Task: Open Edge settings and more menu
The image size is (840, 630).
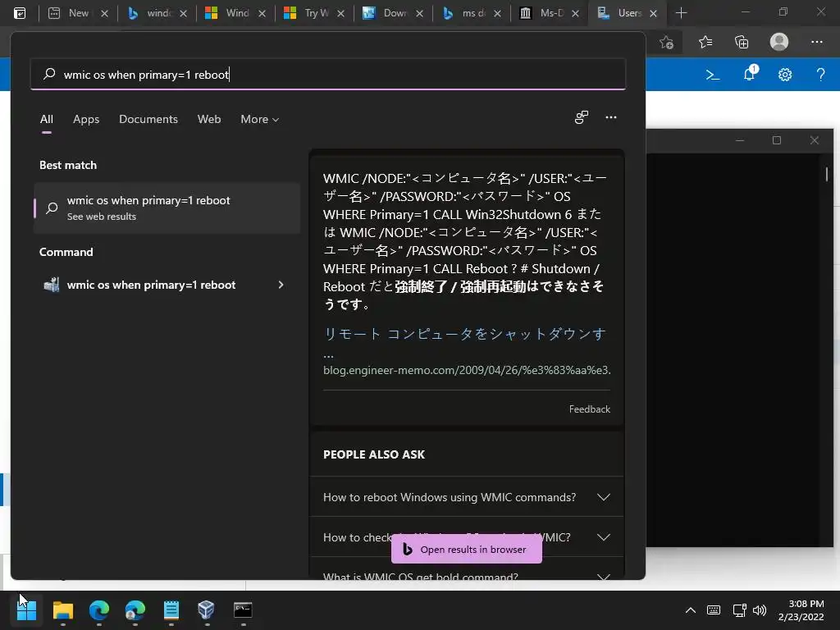Action: [x=816, y=42]
